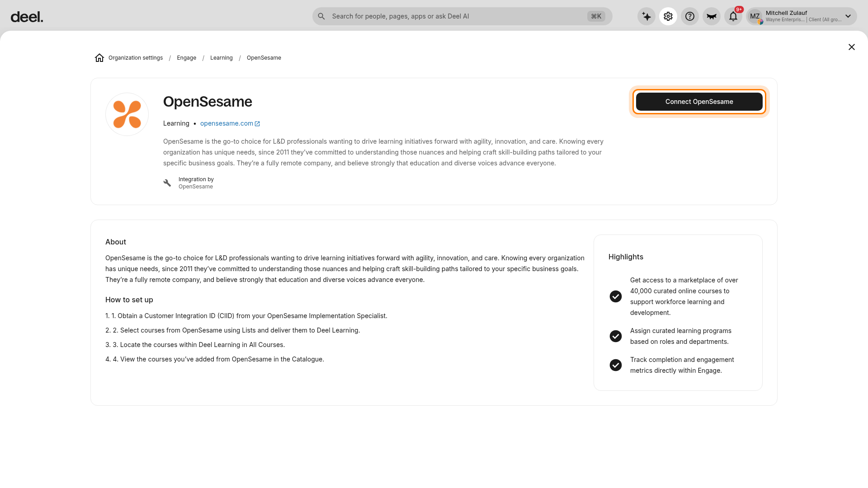Expand the Mitchell Zulauf account dropdown chevron
This screenshot has width=868, height=488.
pos(848,16)
